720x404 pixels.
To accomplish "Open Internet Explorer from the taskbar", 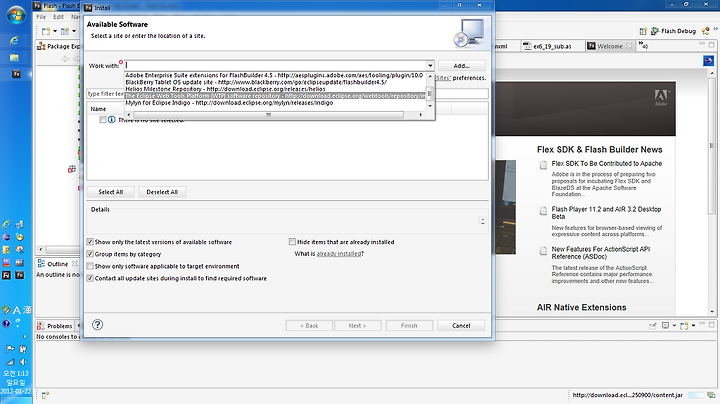I will [x=15, y=41].
